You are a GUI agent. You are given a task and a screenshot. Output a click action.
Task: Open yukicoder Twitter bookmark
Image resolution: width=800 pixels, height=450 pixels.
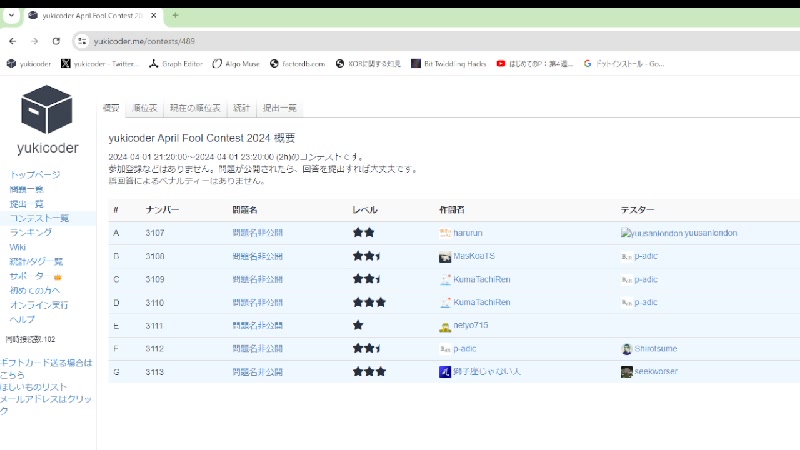click(x=99, y=64)
